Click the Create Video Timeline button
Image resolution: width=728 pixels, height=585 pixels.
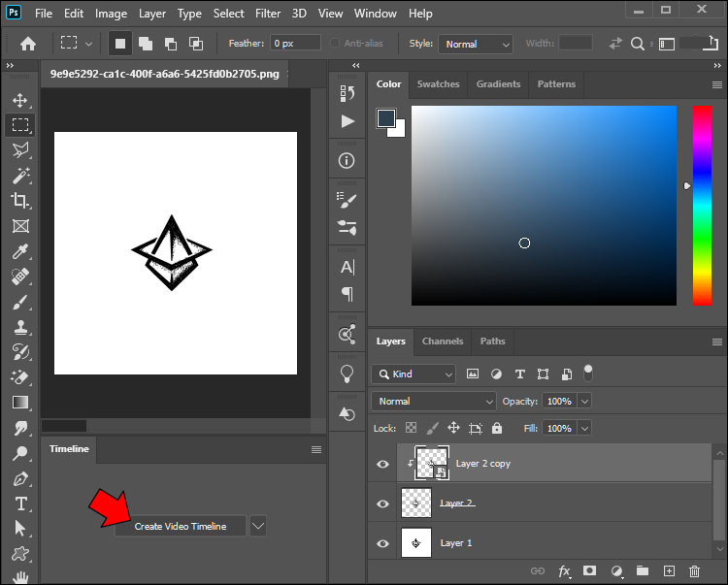point(180,526)
